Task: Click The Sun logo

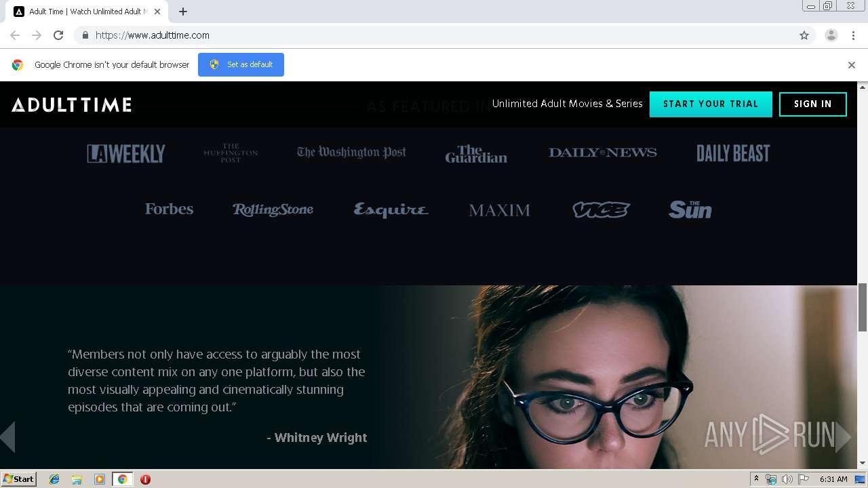Action: point(690,209)
